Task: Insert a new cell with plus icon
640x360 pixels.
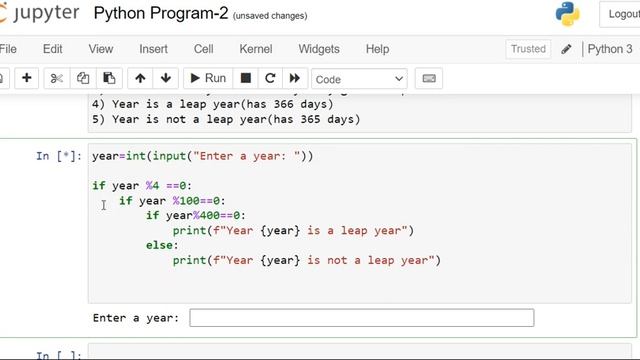Action: (27, 78)
